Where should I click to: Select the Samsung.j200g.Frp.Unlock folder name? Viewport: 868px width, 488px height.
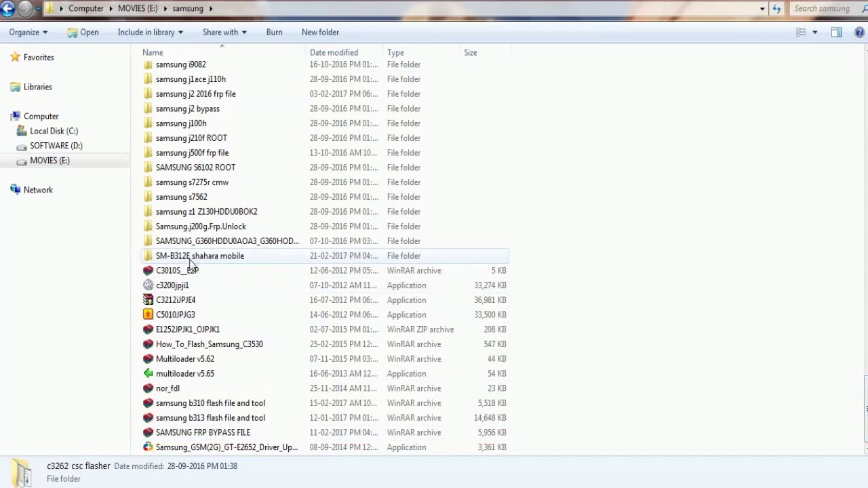point(201,226)
